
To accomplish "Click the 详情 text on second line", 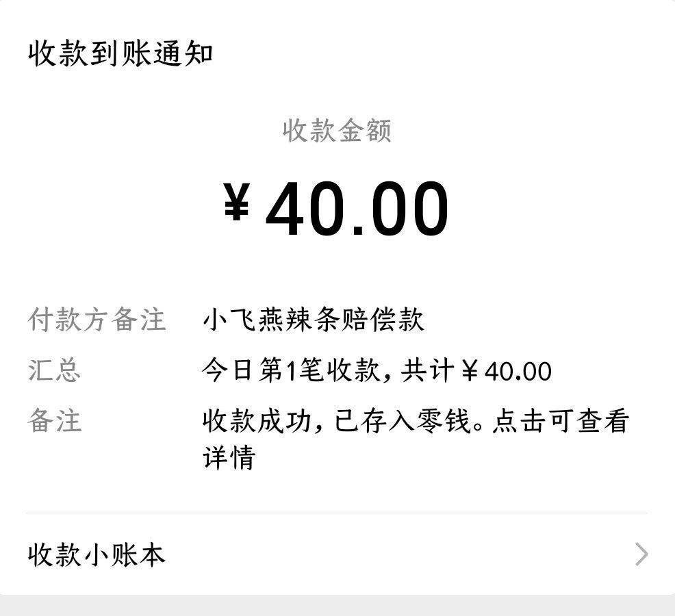I will tap(229, 457).
